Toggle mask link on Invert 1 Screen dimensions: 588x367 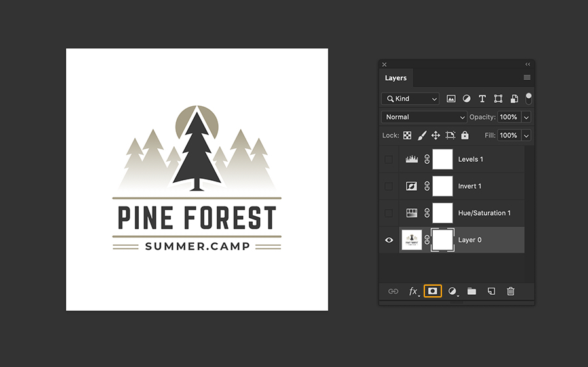point(427,186)
